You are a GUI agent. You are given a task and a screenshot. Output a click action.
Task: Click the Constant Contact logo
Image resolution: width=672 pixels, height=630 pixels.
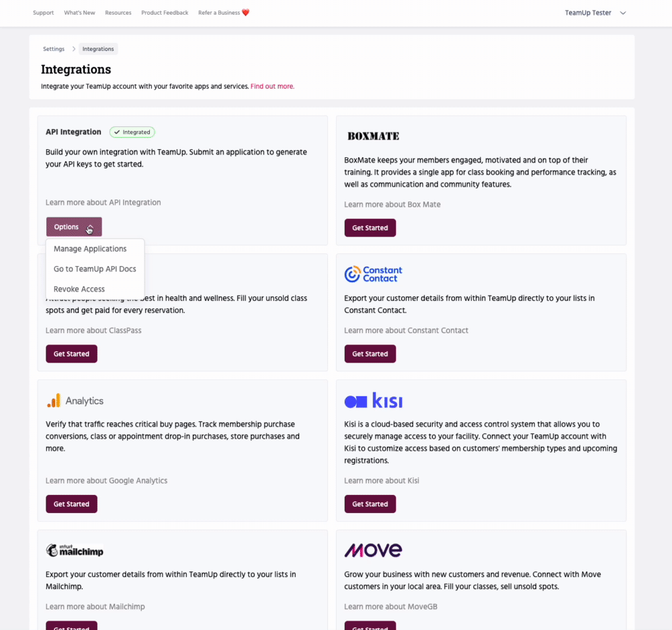point(373,274)
